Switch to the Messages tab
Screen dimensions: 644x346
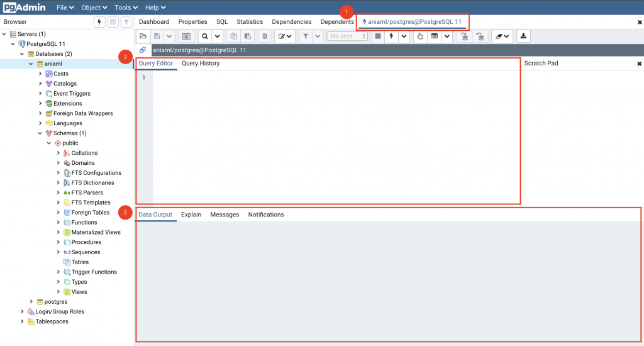[x=225, y=215]
